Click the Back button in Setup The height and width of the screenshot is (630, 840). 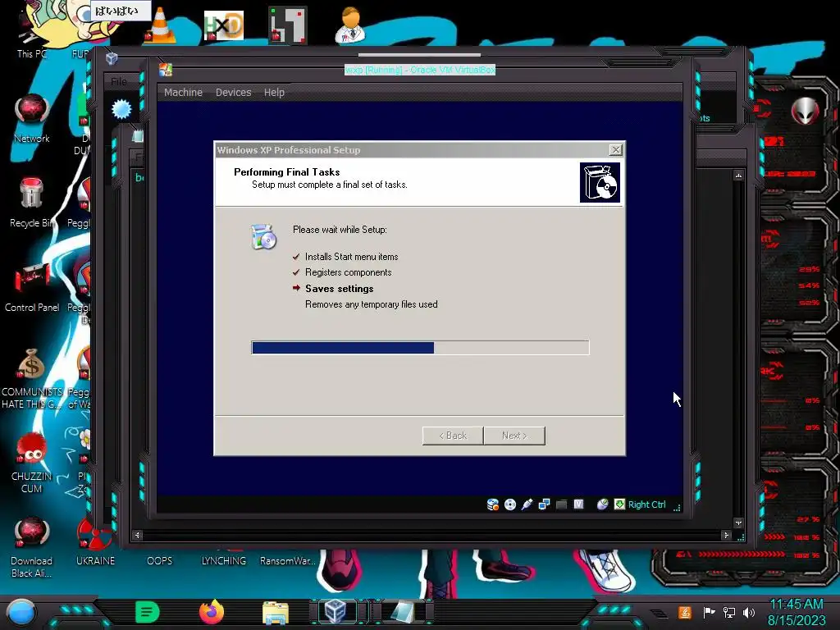(x=453, y=436)
